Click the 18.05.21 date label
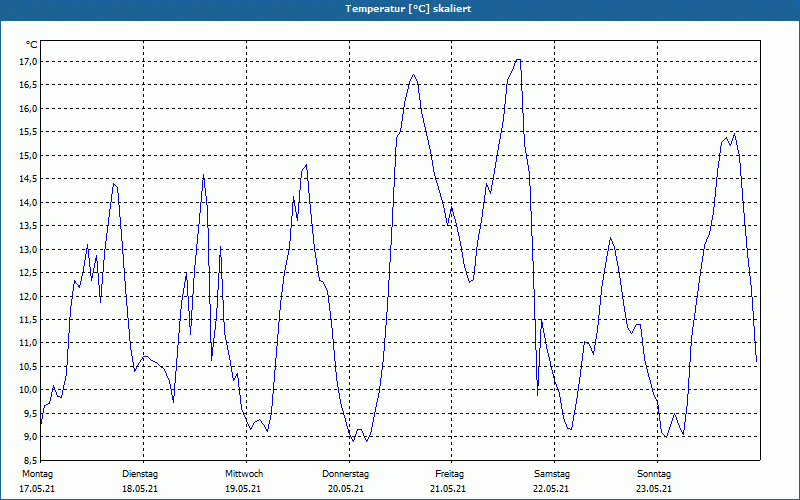The width and height of the screenshot is (800, 500). [140, 489]
